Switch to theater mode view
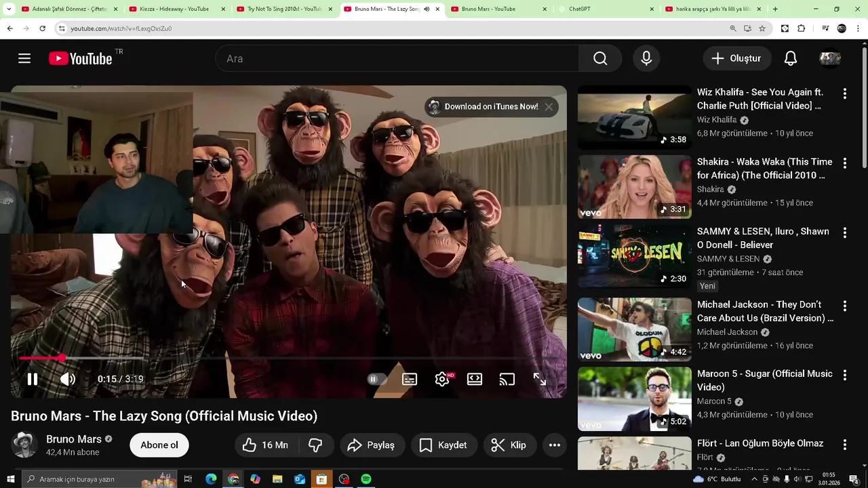This screenshot has height=488, width=868. 475,379
